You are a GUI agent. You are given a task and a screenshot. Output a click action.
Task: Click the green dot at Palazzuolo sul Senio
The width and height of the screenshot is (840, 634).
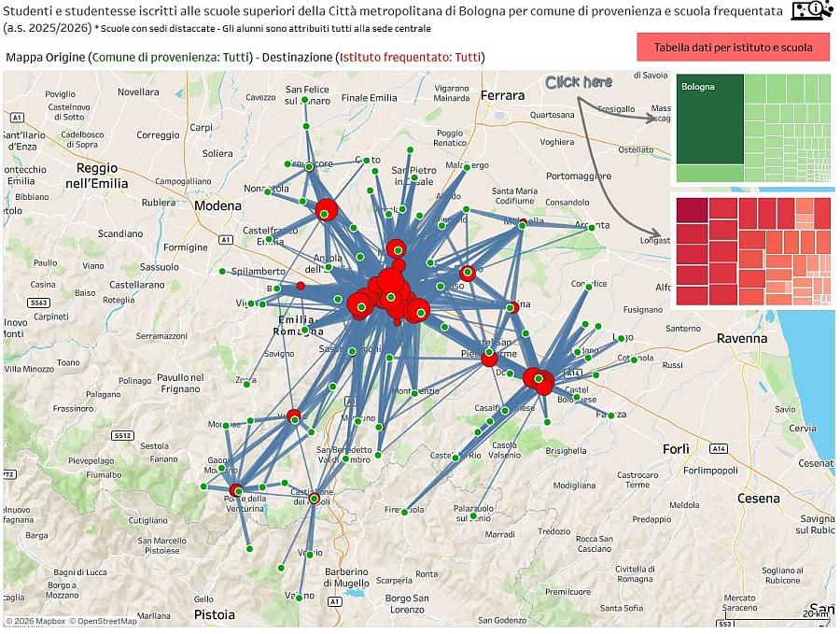click(x=473, y=516)
